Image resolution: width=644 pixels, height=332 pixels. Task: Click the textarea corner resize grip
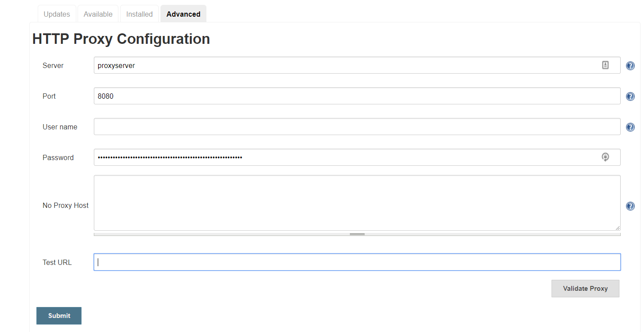(618, 228)
